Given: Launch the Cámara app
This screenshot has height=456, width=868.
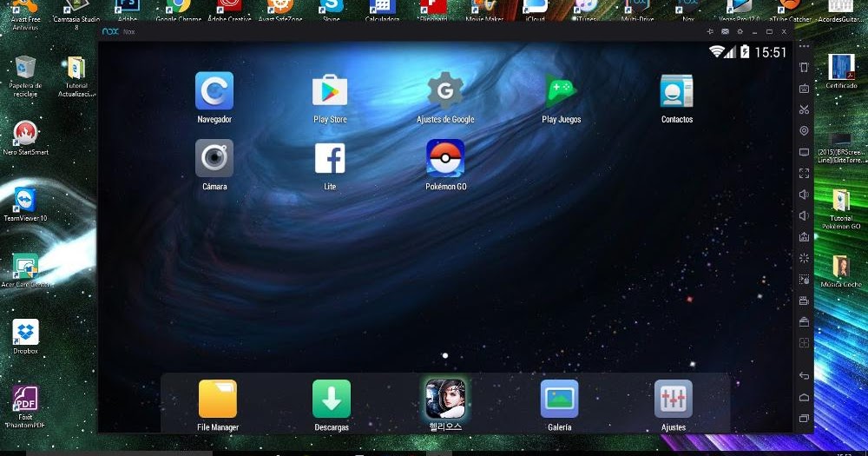Looking at the screenshot, I should 214,158.
